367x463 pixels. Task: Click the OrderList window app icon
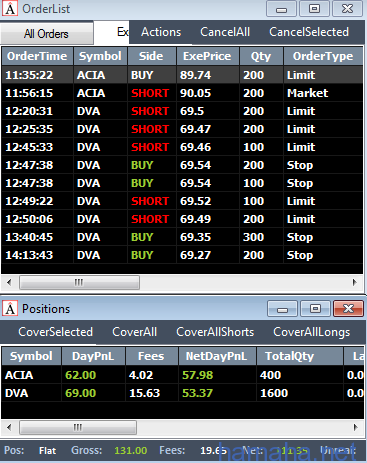[x=10, y=9]
